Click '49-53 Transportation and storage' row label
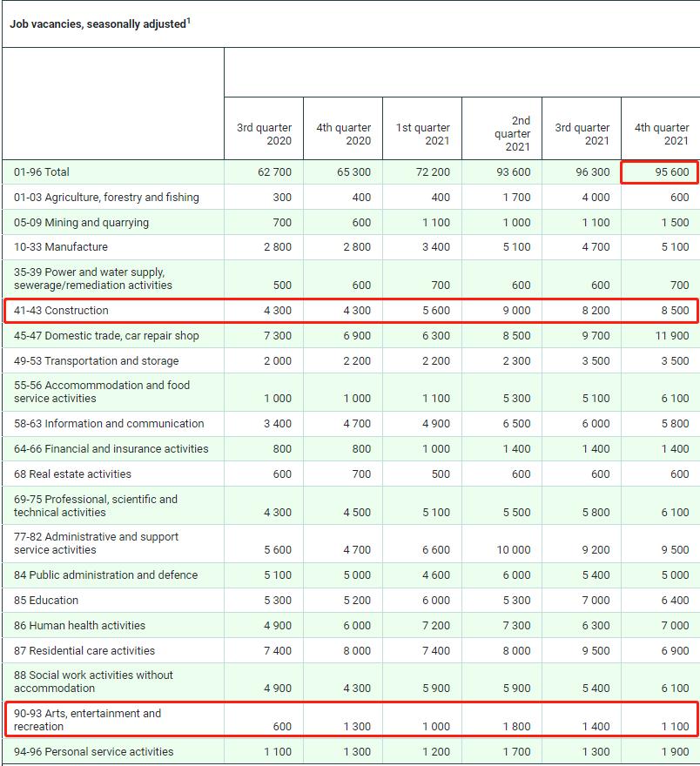This screenshot has width=700, height=766. point(97,360)
